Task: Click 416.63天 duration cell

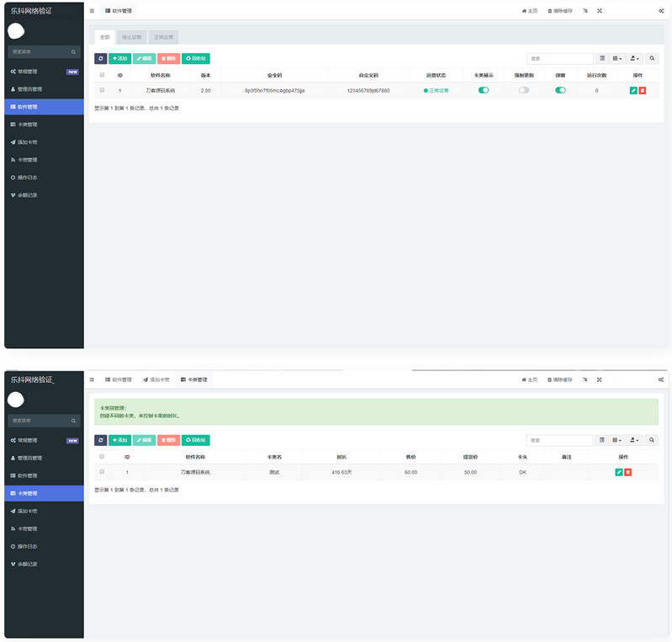Action: (341, 472)
